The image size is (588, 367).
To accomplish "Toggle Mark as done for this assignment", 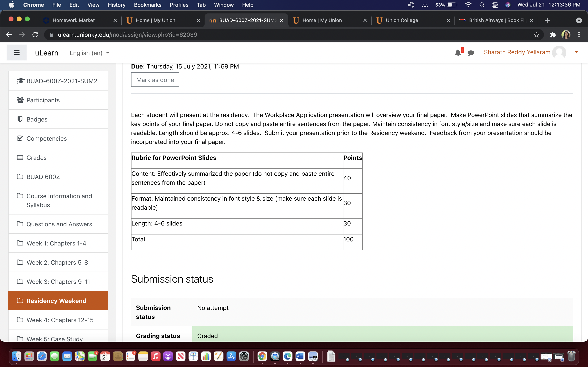I will point(155,80).
